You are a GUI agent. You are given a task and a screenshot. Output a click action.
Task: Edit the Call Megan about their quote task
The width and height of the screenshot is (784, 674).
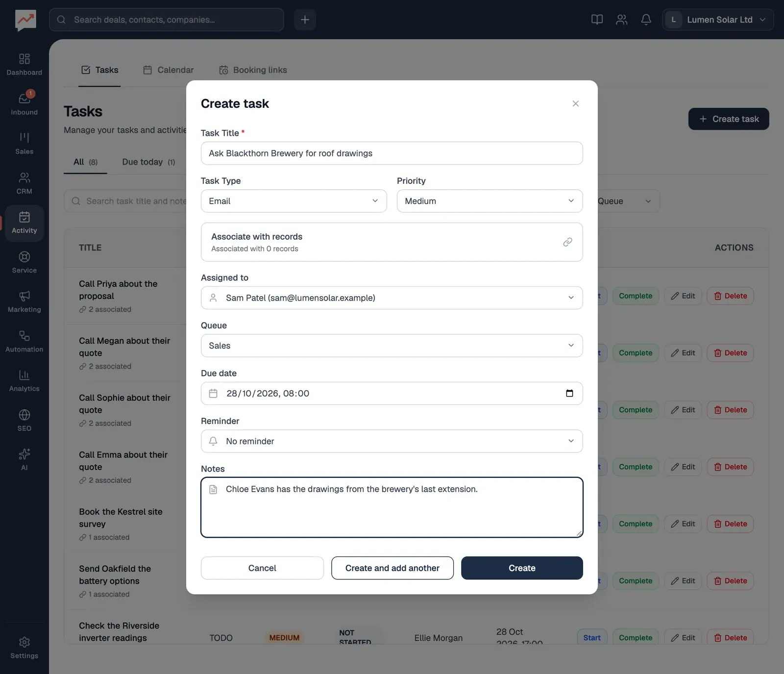(x=683, y=353)
